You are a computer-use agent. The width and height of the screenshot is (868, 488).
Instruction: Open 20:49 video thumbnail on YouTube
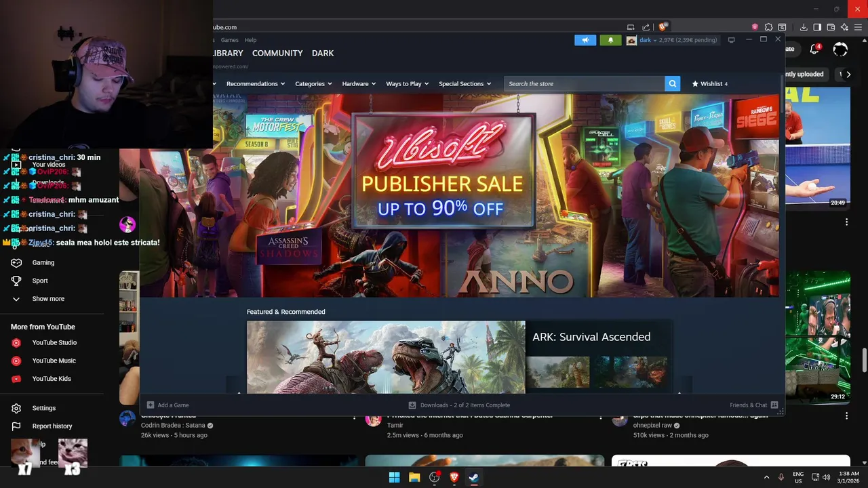click(x=818, y=147)
